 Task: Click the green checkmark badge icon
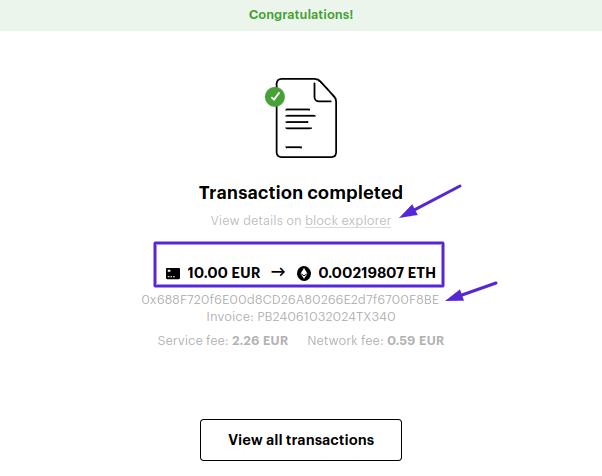275,97
